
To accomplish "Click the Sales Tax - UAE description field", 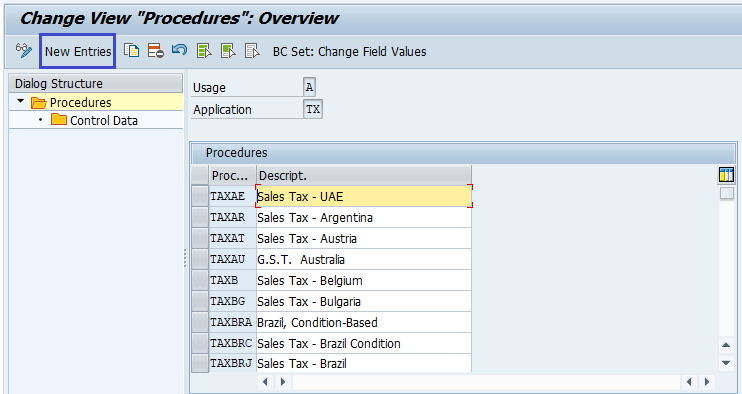I will point(364,196).
